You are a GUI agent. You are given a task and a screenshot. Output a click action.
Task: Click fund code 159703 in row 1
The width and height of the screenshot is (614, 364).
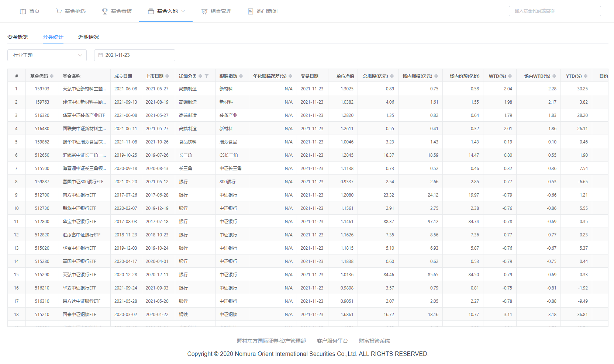(x=42, y=89)
